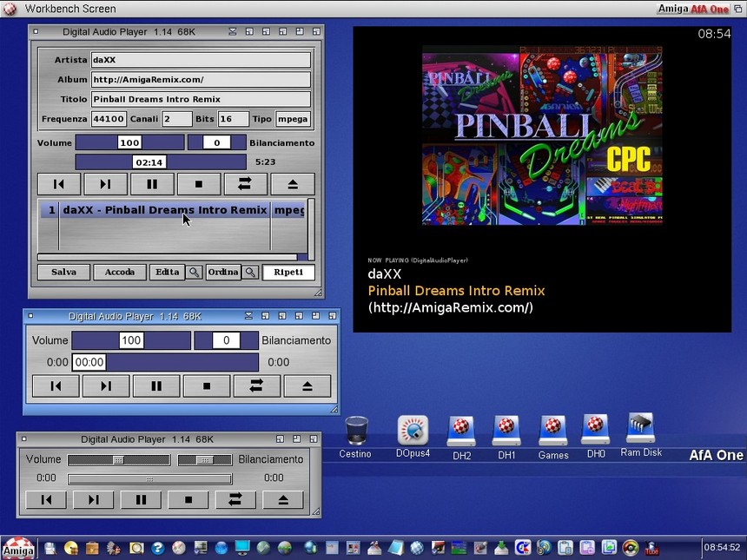Click the magnifier icon next to Edita

coord(195,273)
